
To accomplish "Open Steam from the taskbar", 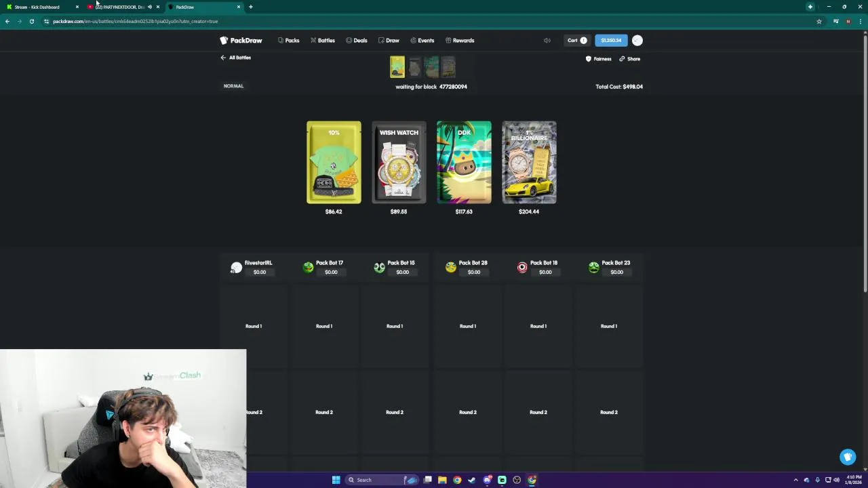I will click(472, 480).
